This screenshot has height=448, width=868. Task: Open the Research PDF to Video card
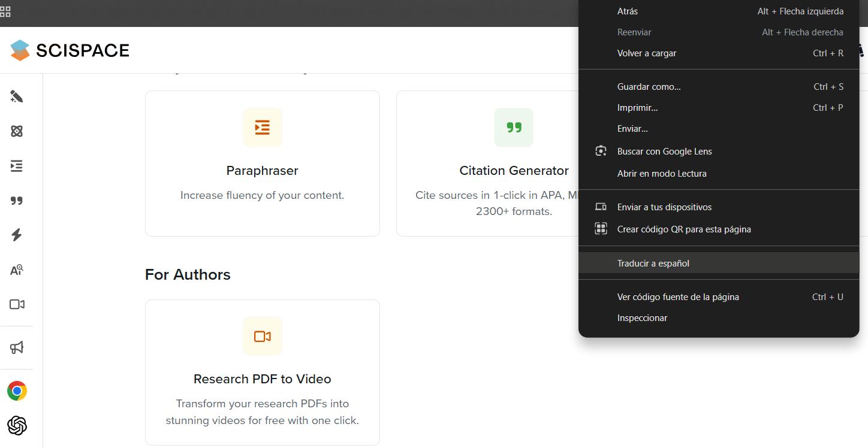coord(262,372)
